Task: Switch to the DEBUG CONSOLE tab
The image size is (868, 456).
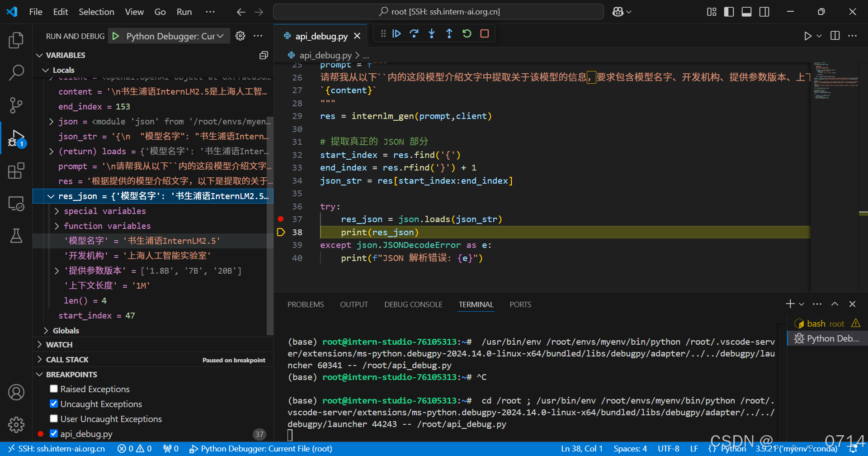Action: point(413,304)
